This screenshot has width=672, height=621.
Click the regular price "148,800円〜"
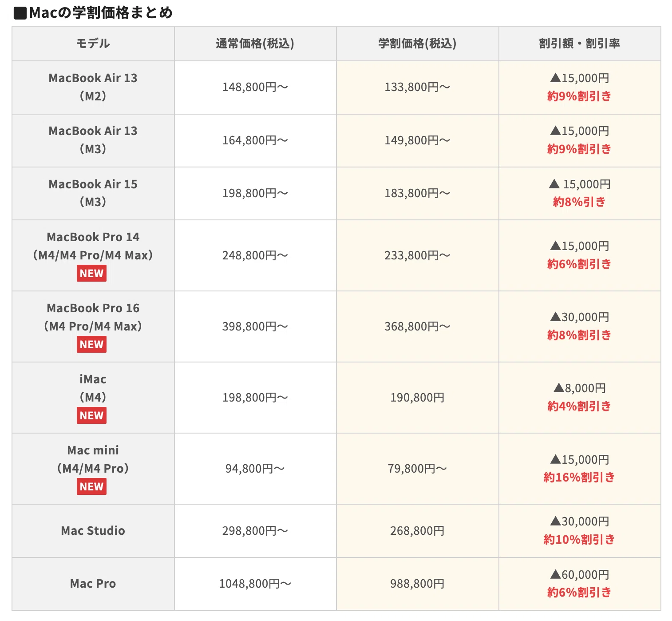(255, 87)
